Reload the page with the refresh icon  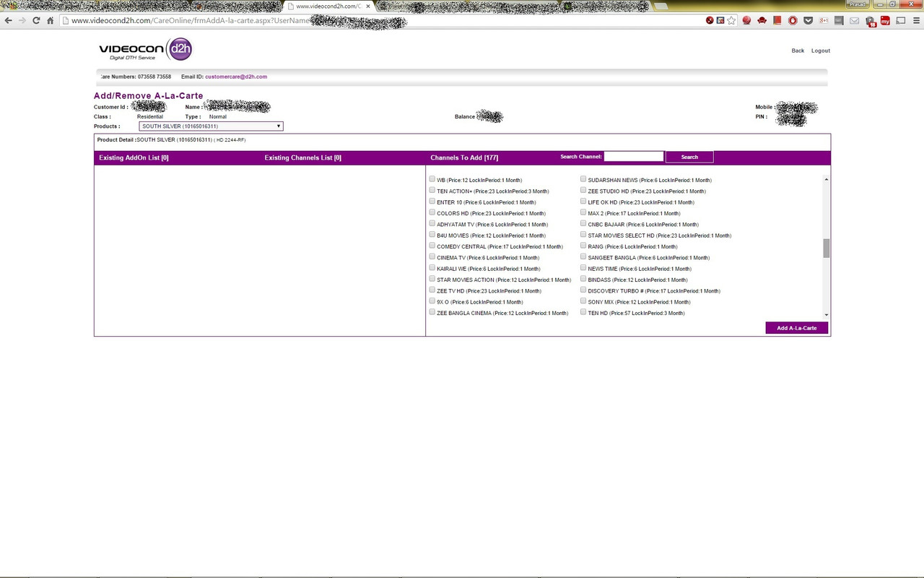(x=36, y=20)
